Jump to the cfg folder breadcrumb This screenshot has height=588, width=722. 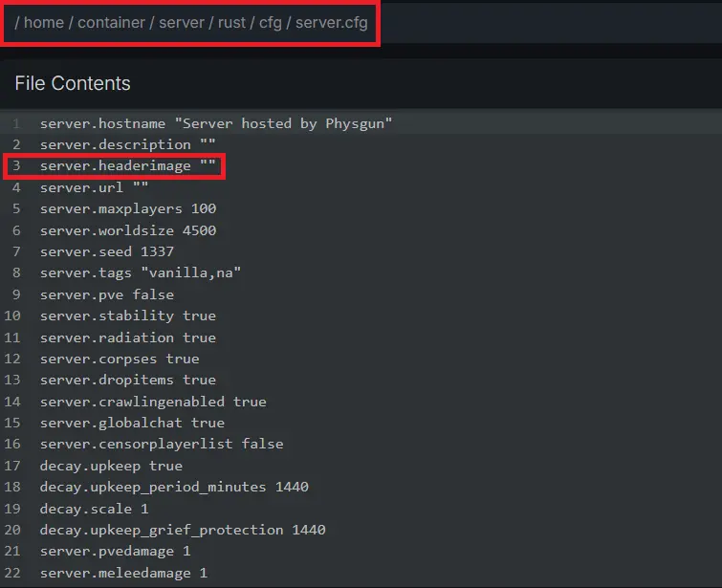pos(272,22)
